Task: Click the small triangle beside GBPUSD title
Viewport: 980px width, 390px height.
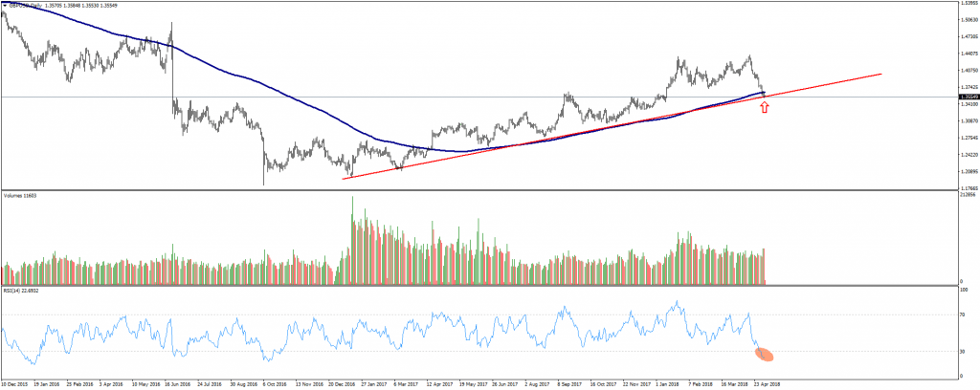Action: click(4, 4)
